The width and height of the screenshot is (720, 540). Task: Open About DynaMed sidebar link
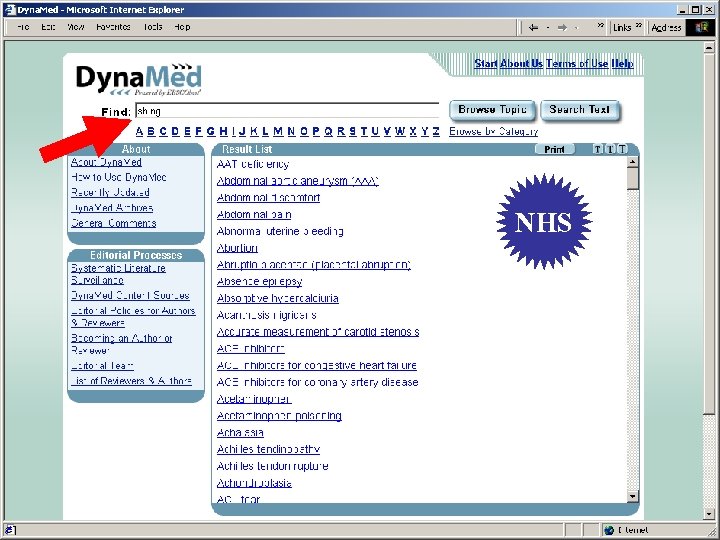coord(106,162)
